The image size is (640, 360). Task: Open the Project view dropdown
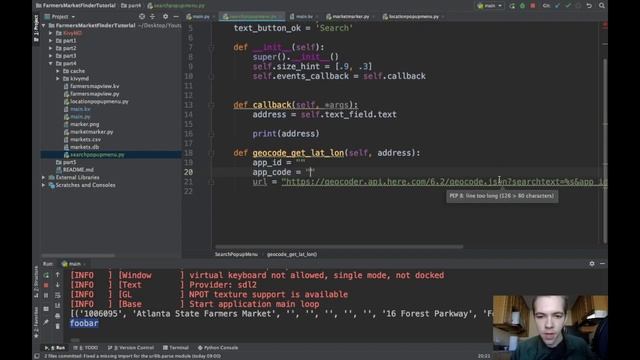tap(60, 17)
